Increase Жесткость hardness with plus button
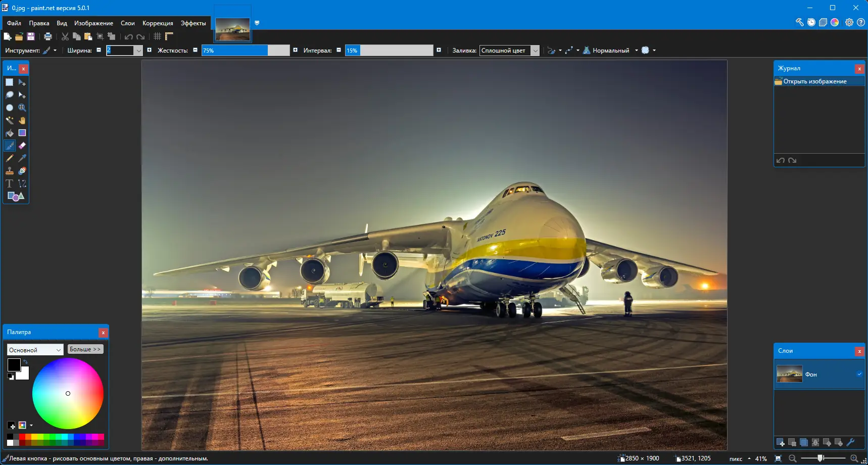Screen dimensions: 868x465 pyautogui.click(x=295, y=50)
